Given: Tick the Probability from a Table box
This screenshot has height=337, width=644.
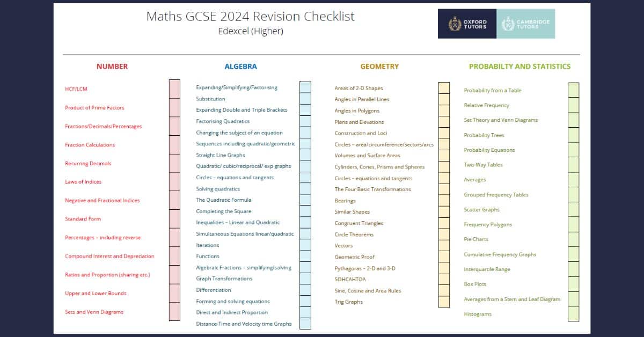Looking at the screenshot, I should point(573,90).
